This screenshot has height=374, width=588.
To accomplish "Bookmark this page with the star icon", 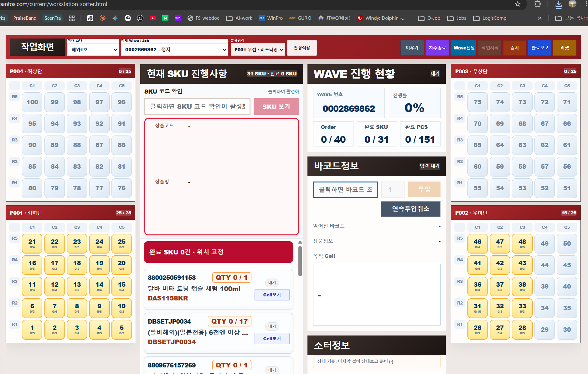I will point(518,4).
